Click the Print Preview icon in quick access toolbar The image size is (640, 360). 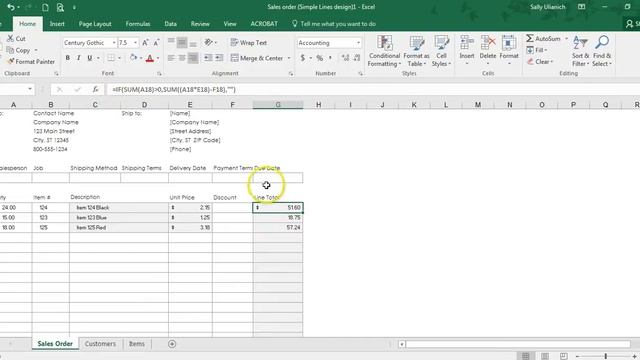click(x=60, y=7)
